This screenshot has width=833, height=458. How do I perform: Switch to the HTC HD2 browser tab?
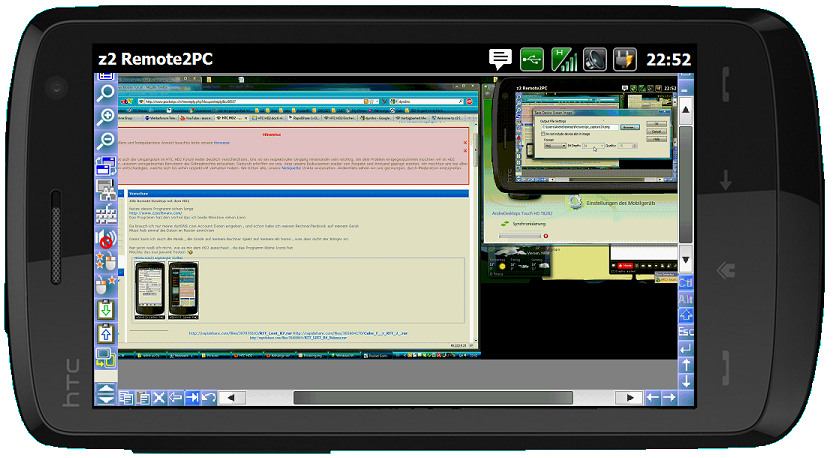[232, 118]
